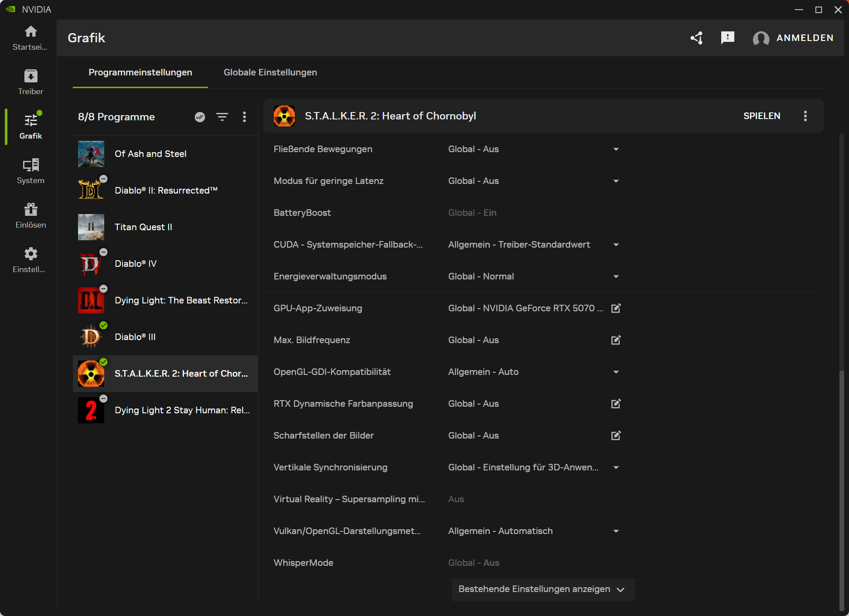
Task: Edit RTX Dynamische Farbanpassung setting
Action: click(616, 404)
